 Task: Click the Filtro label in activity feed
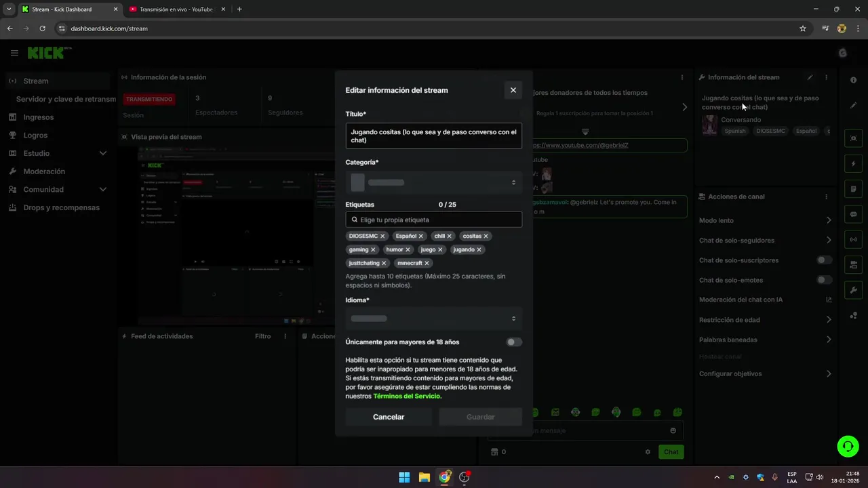[262, 336]
